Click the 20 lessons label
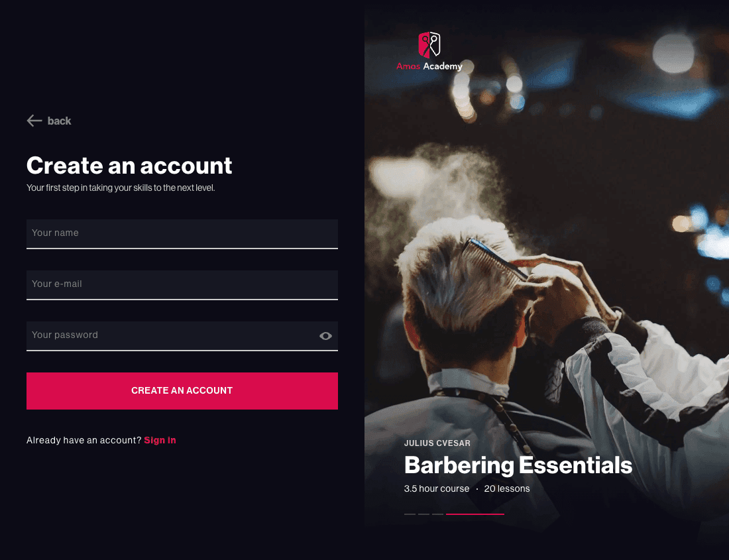This screenshot has height=560, width=729. point(507,488)
